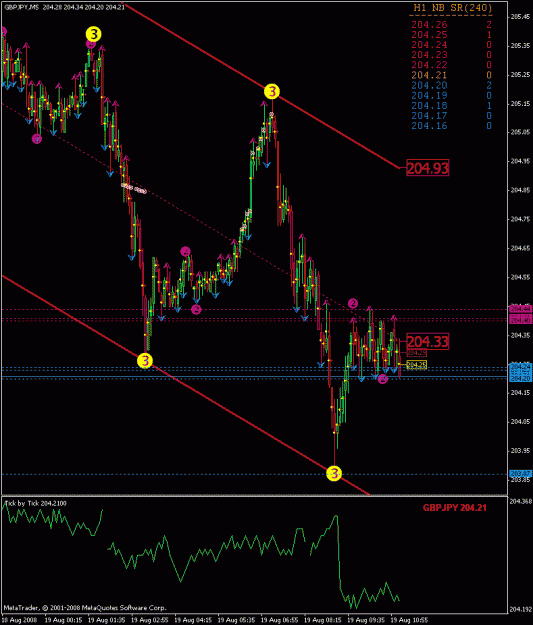The height and width of the screenshot is (625, 533).
Task: Click the 19 Aug 01:35 time label
Action: (x=106, y=620)
